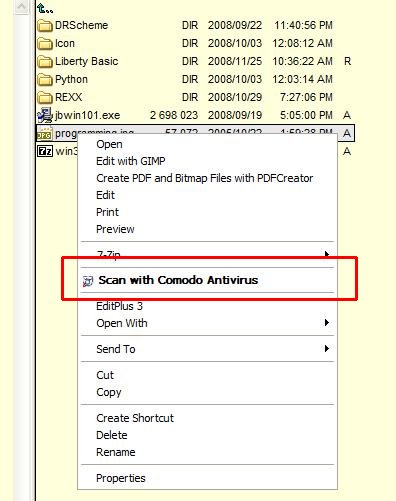The width and height of the screenshot is (396, 501).
Task: Click the 2008/11/25 date of Liberty Basic
Action: 235,61
